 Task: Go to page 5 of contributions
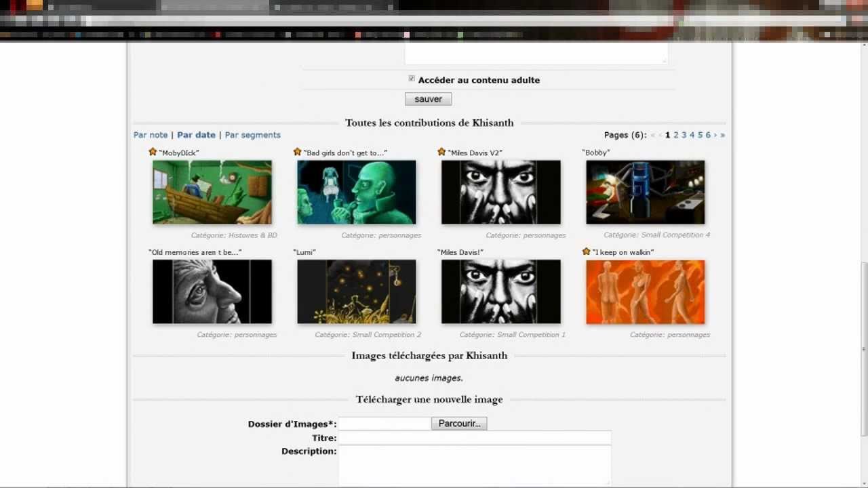coord(701,135)
